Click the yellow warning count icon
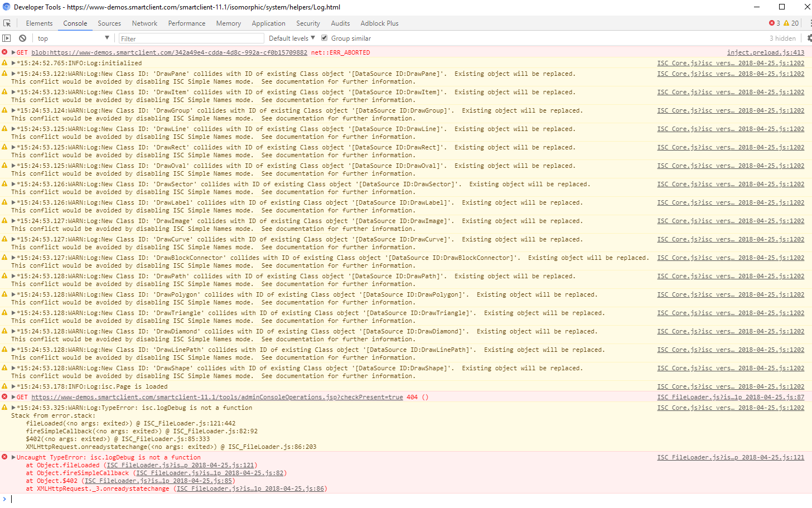Viewport: 812px width, 508px height. (786, 23)
